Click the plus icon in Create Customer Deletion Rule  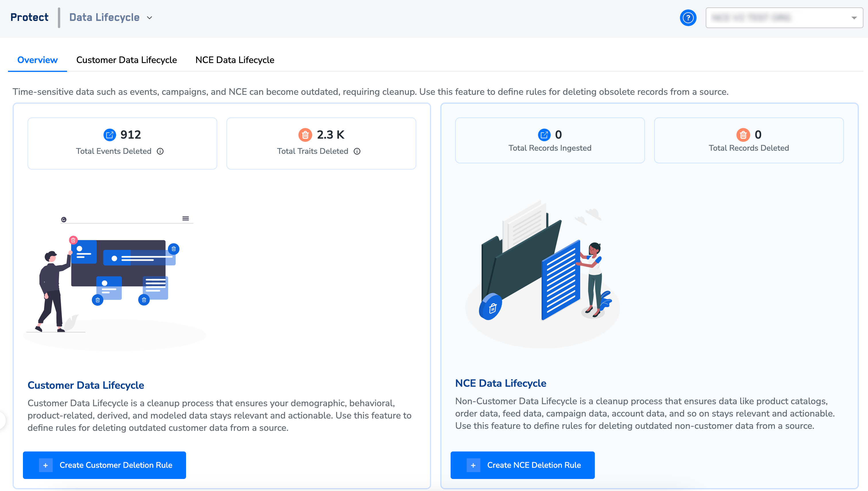click(46, 465)
